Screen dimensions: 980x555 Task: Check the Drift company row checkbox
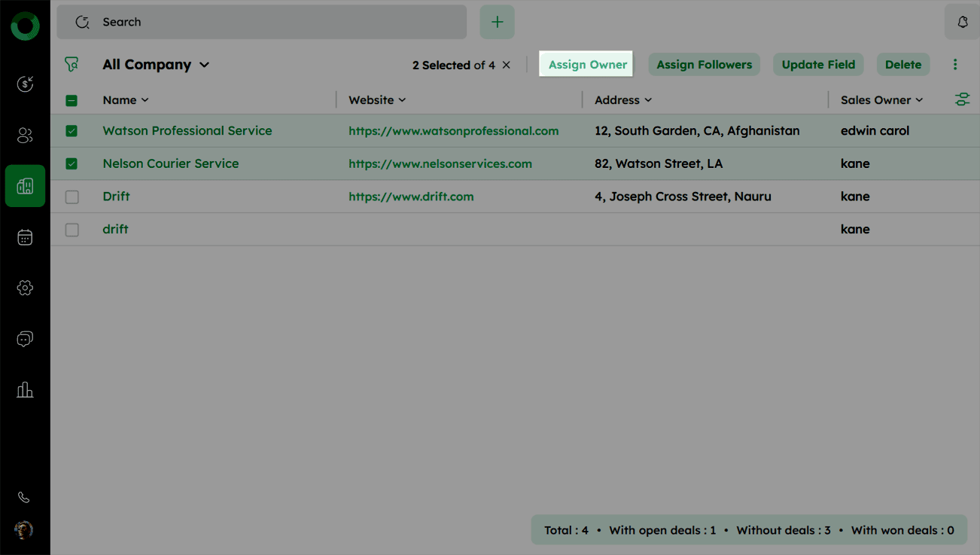72,197
